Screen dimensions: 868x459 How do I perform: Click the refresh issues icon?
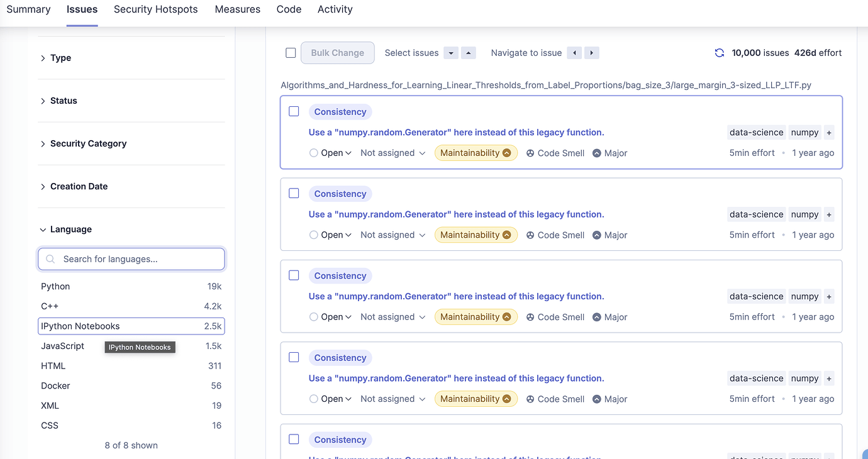[x=720, y=53]
